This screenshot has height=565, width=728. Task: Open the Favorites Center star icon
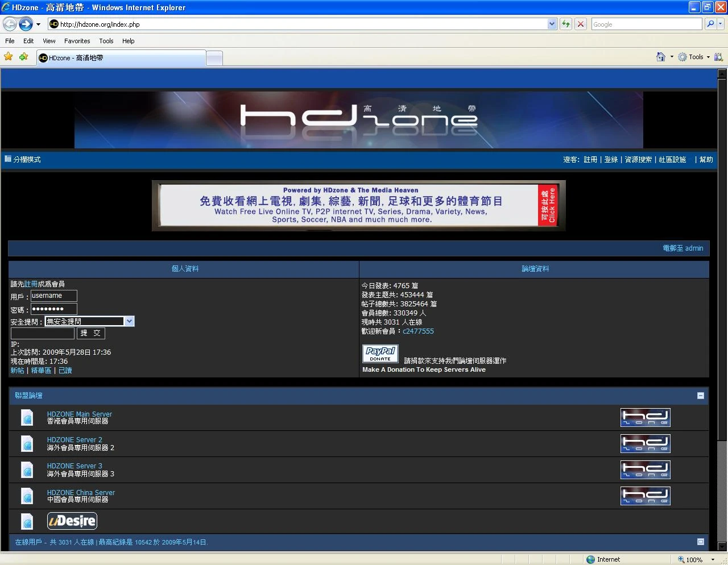9,57
